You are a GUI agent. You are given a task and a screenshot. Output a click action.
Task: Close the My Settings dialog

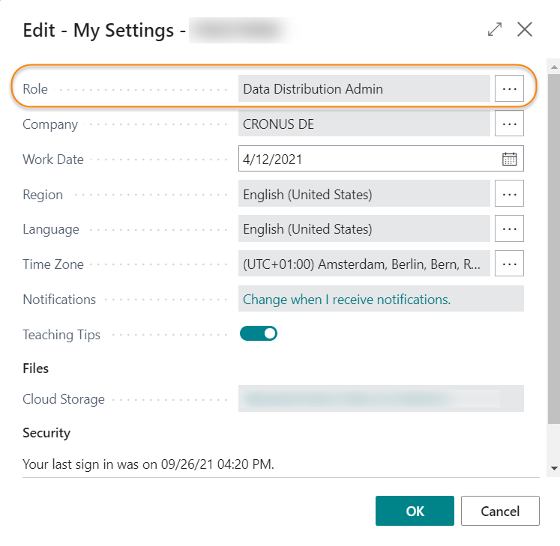pos(525,29)
